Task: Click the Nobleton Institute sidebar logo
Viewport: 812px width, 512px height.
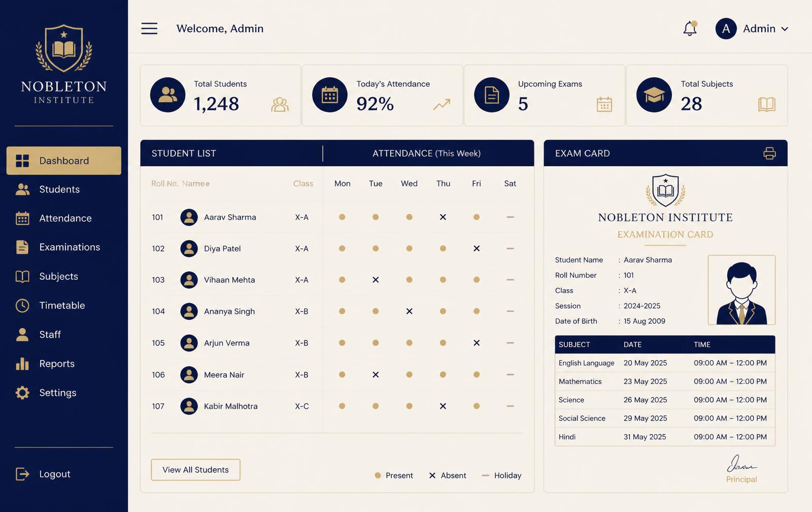Action: tap(64, 64)
